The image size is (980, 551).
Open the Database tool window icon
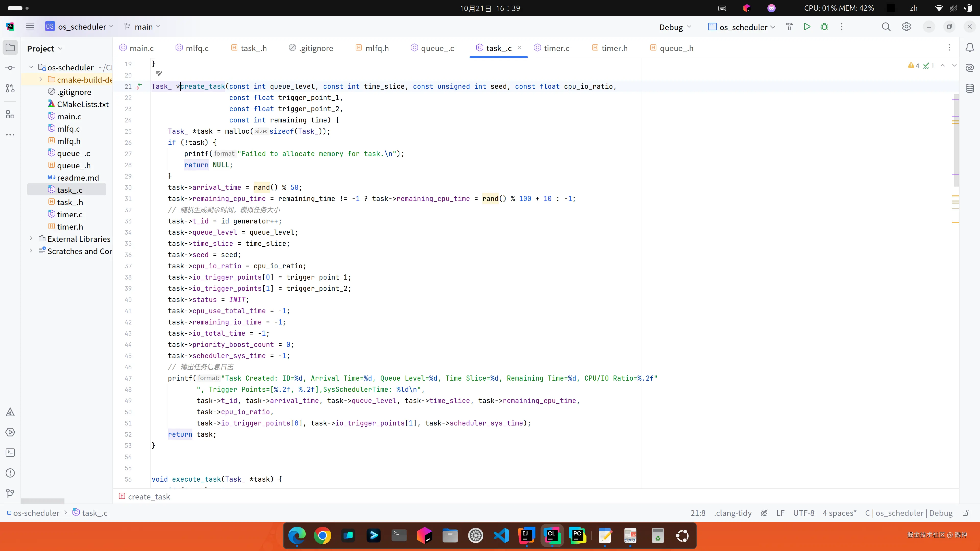970,88
